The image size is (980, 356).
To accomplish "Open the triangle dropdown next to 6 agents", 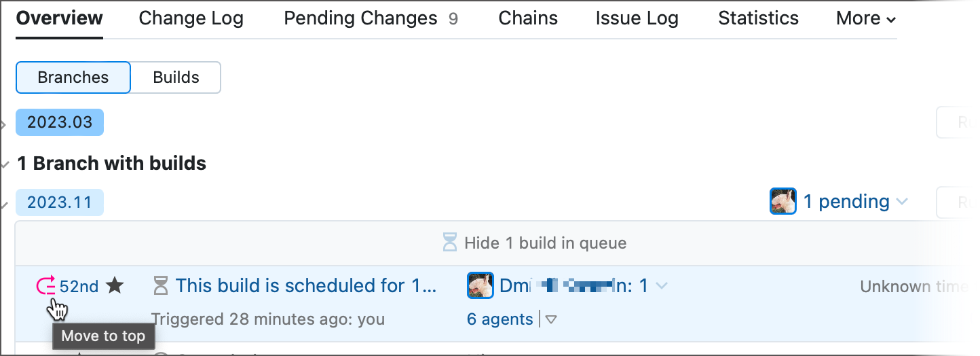I will point(551,319).
